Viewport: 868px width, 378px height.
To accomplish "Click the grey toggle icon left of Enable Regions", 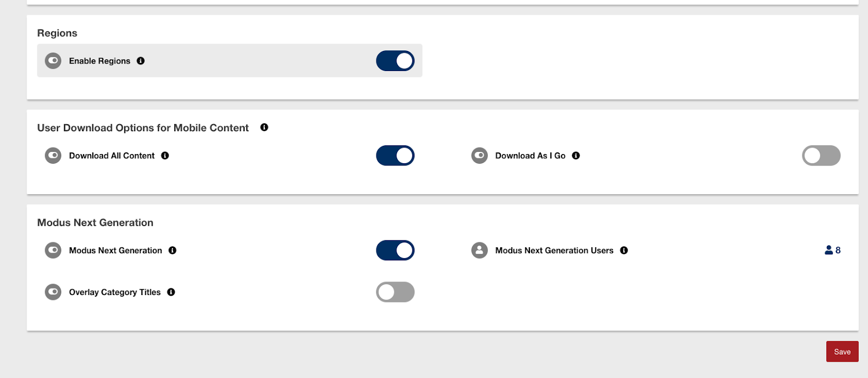I will pos(53,61).
